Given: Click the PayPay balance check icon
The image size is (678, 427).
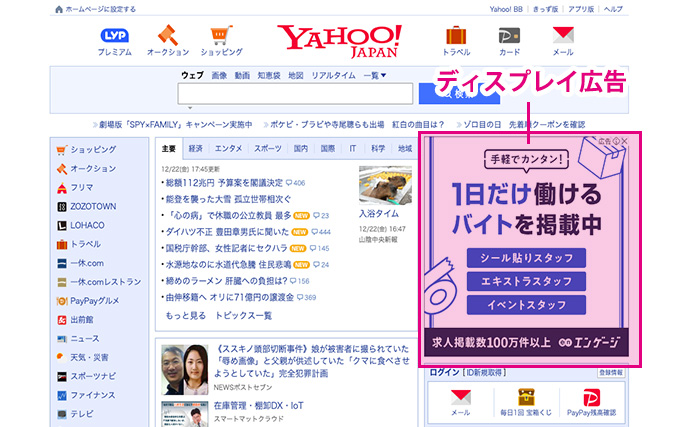Looking at the screenshot, I should coord(591,395).
